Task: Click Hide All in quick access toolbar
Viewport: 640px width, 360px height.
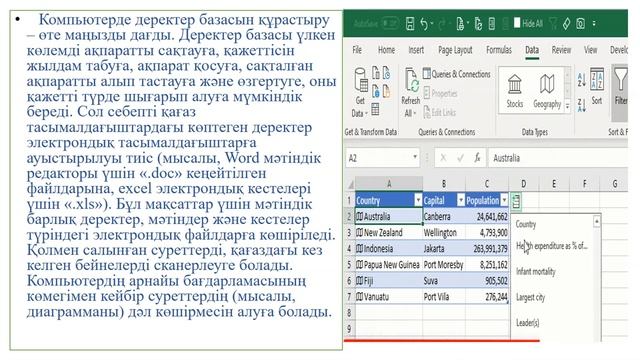Action: coord(528,23)
